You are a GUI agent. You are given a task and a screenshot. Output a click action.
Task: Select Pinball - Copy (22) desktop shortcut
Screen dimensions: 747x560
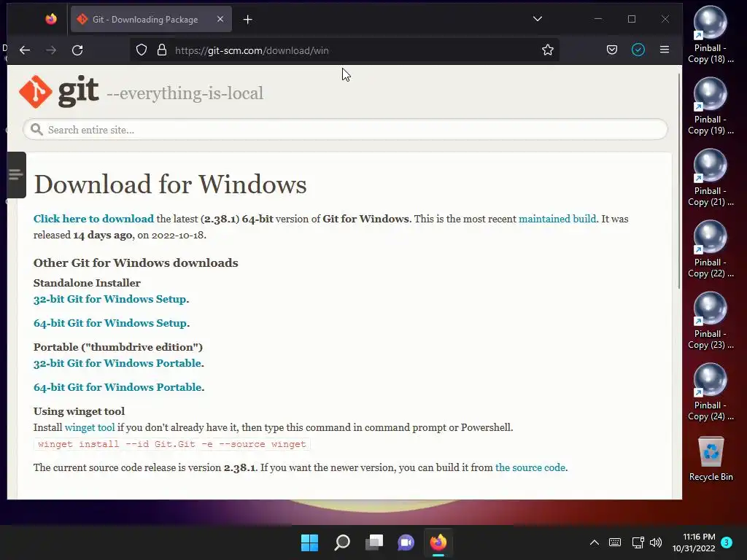pos(710,249)
